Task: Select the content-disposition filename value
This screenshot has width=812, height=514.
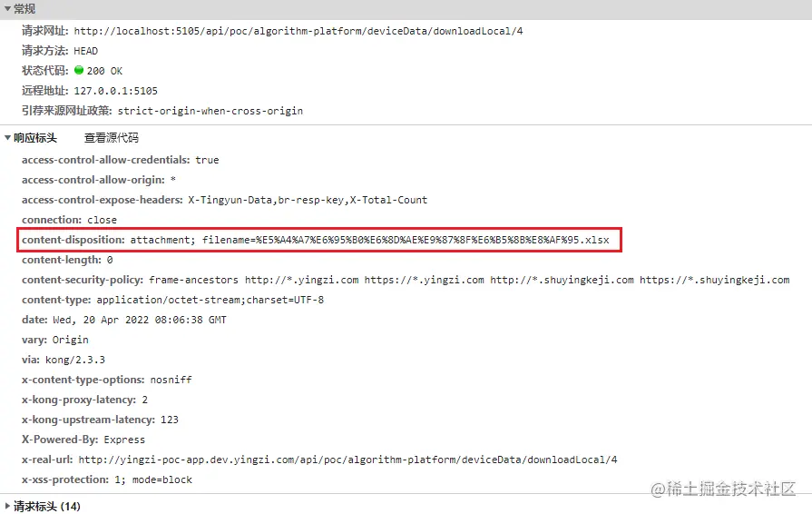Action: [x=406, y=240]
